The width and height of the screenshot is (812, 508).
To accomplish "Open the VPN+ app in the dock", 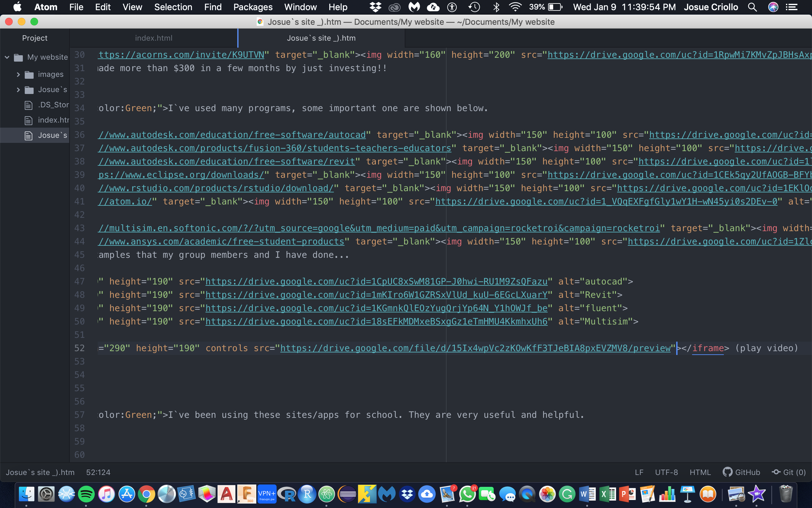I will (x=267, y=494).
